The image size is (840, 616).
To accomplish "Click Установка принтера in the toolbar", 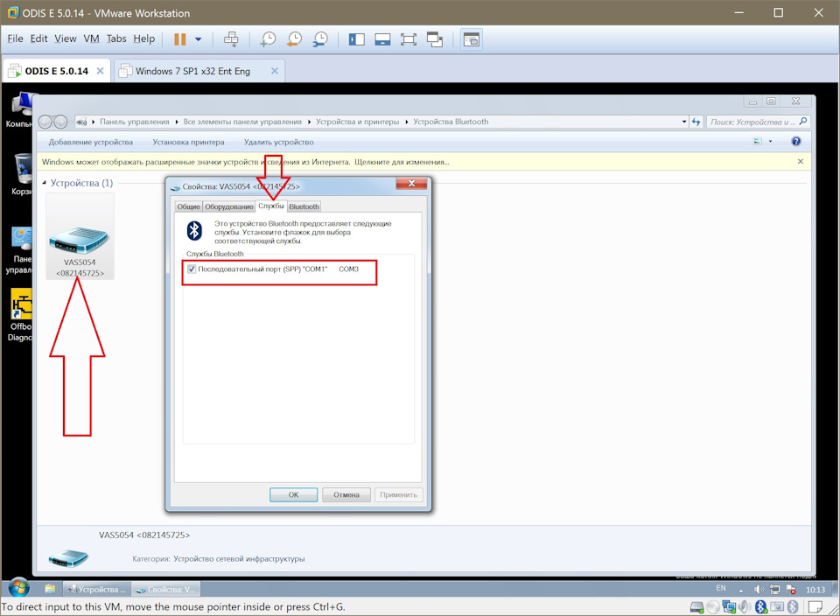I will pos(189,142).
